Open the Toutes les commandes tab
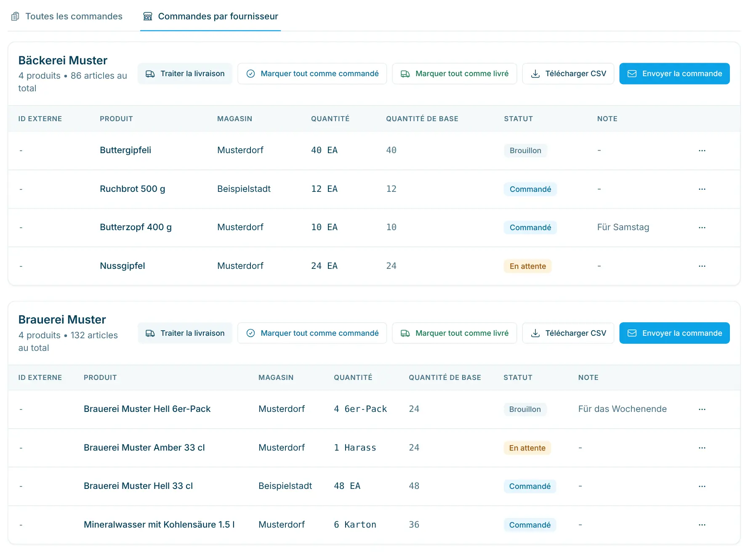 (x=67, y=16)
